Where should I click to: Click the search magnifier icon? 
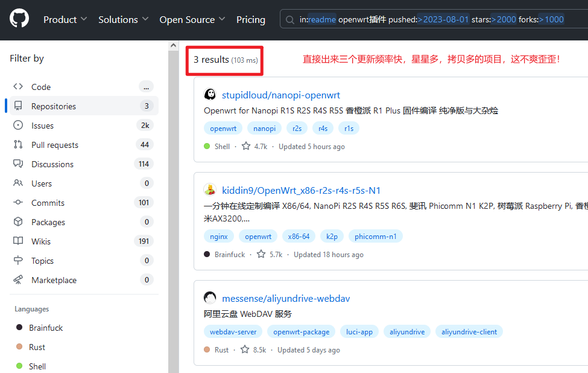(290, 19)
